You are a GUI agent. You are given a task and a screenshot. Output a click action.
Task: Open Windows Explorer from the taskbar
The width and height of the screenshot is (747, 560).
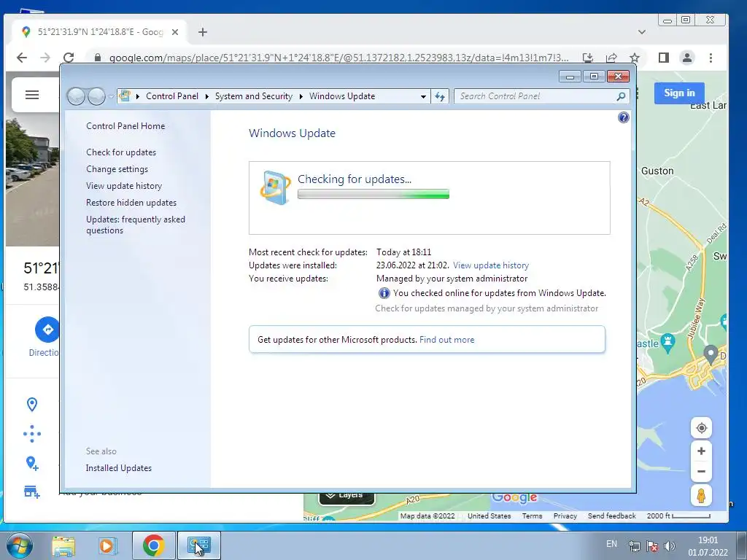(63, 545)
